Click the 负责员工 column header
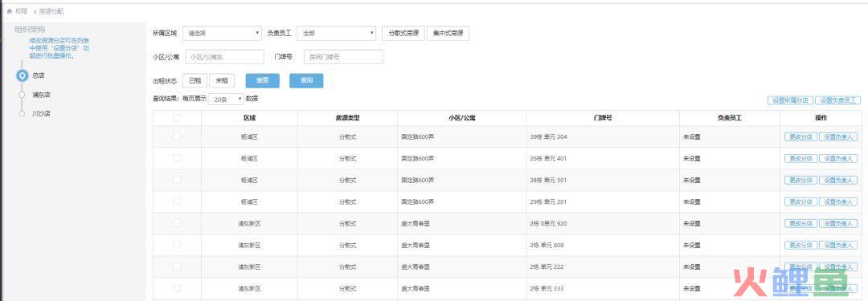The width and height of the screenshot is (868, 301). pos(730,118)
